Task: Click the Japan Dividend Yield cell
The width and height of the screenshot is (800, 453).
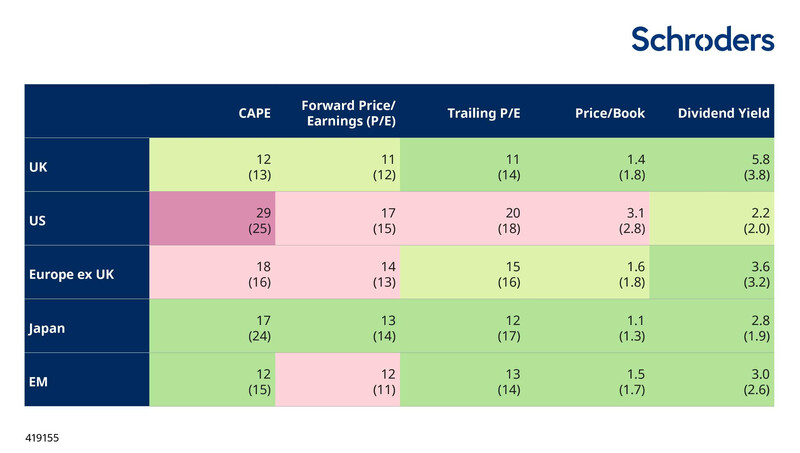Action: (x=712, y=326)
